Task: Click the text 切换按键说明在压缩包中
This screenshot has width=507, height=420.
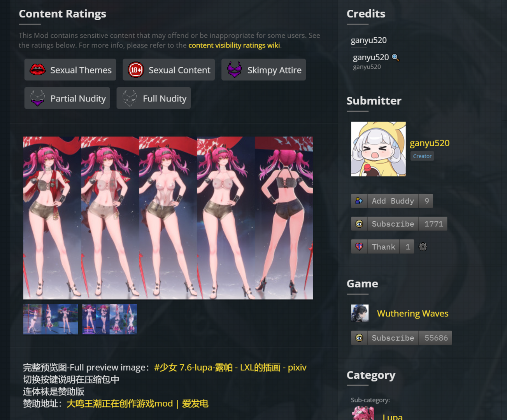Action: pyautogui.click(x=71, y=380)
